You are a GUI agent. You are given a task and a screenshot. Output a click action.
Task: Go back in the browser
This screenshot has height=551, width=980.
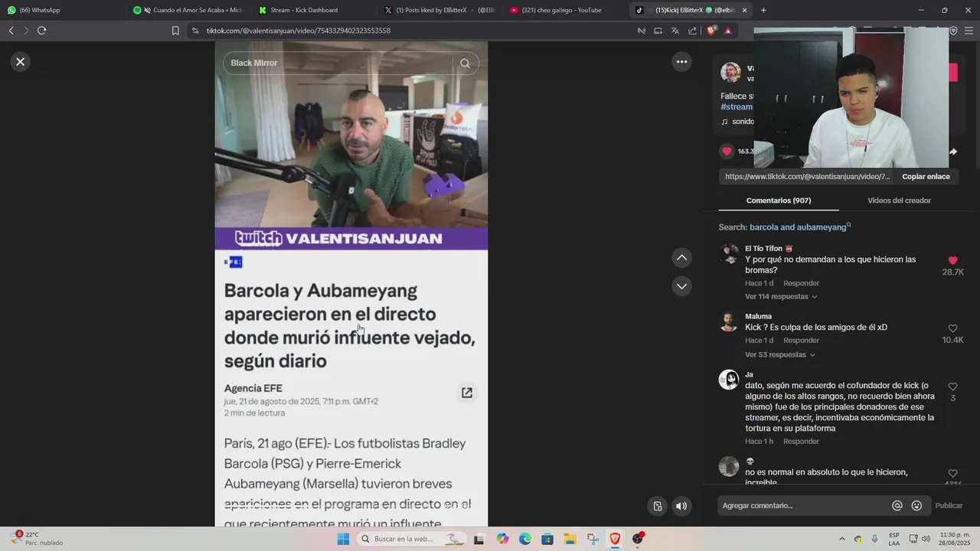point(11,31)
